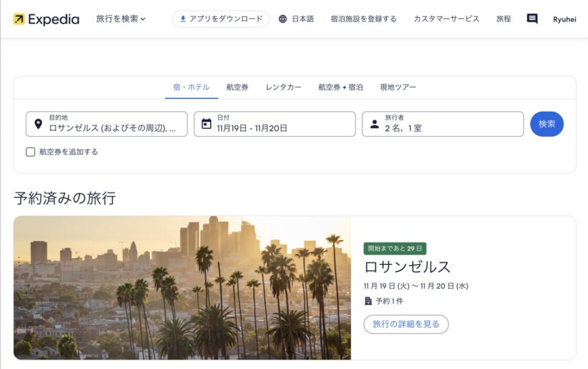Viewport: 588px width, 369px height.
Task: Click the traveler person icon
Action: (x=374, y=124)
